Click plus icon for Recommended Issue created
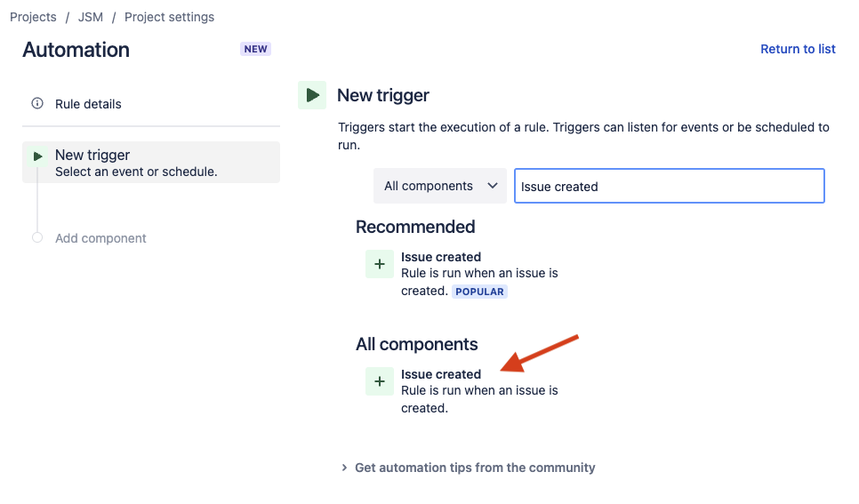The image size is (859, 504). click(380, 264)
